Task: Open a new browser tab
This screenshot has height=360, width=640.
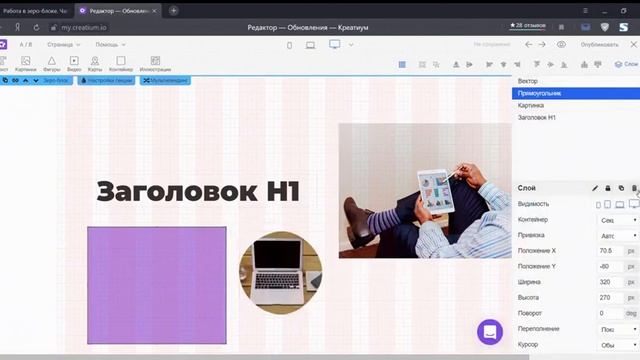Action: [173, 11]
